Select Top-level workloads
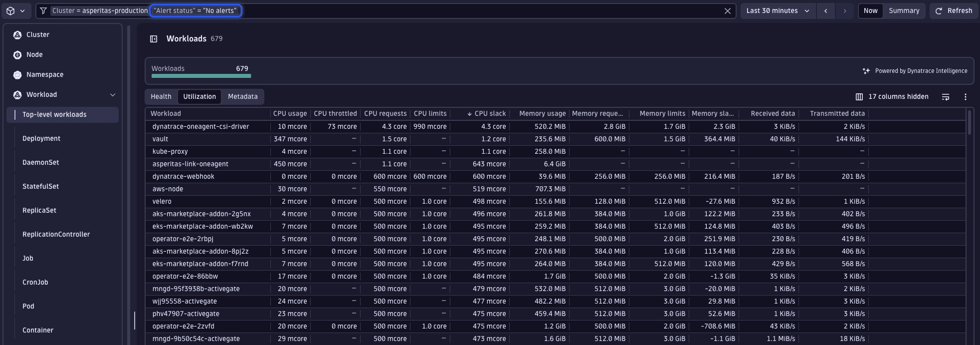 pos(63,115)
